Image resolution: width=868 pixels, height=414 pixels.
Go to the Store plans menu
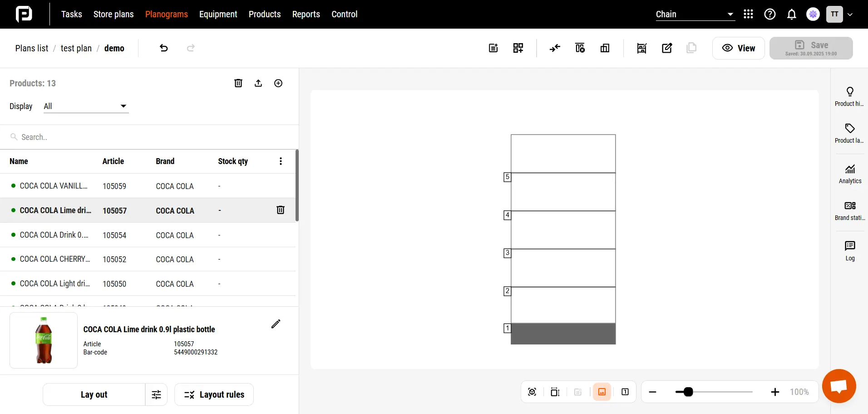113,15
